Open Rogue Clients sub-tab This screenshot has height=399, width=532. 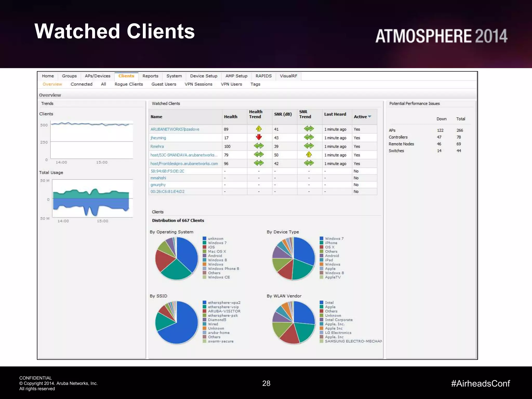(129, 84)
